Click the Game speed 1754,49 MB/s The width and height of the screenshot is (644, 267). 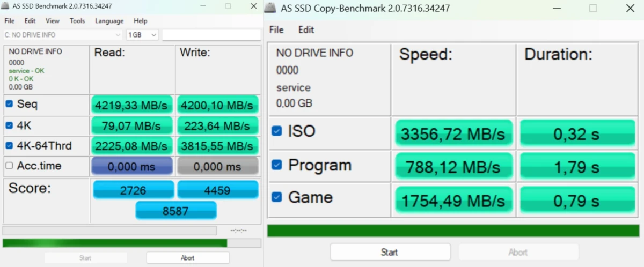(453, 201)
